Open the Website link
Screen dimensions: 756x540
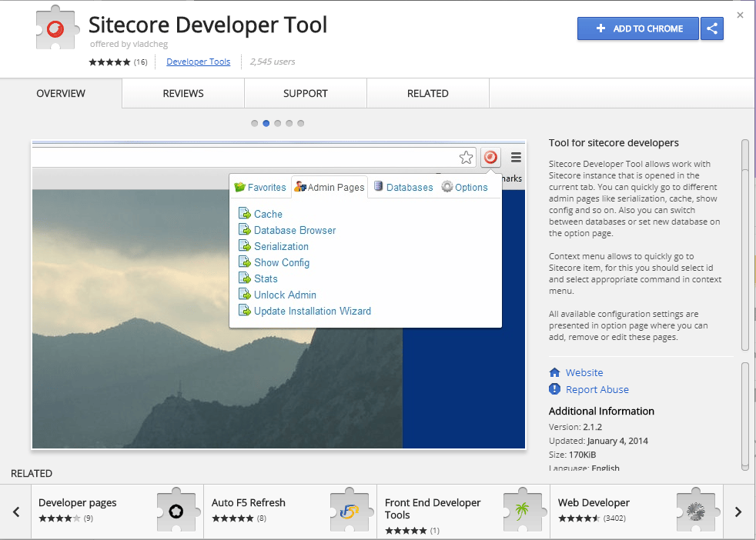584,373
